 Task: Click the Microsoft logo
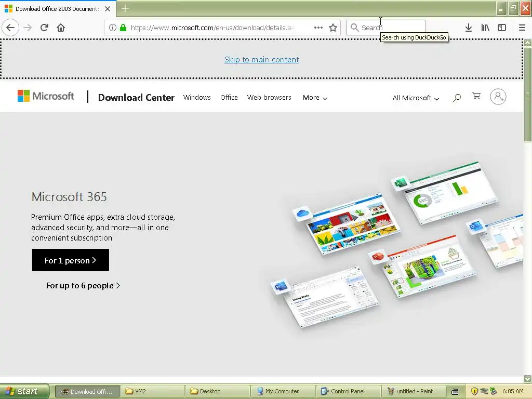(x=46, y=96)
